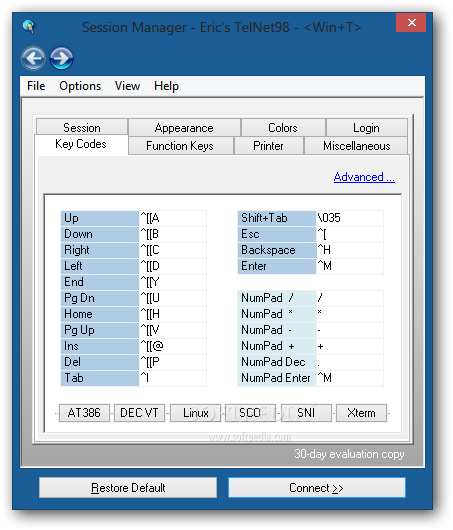Edit the Down key code field
The height and width of the screenshot is (530, 453).
click(173, 234)
